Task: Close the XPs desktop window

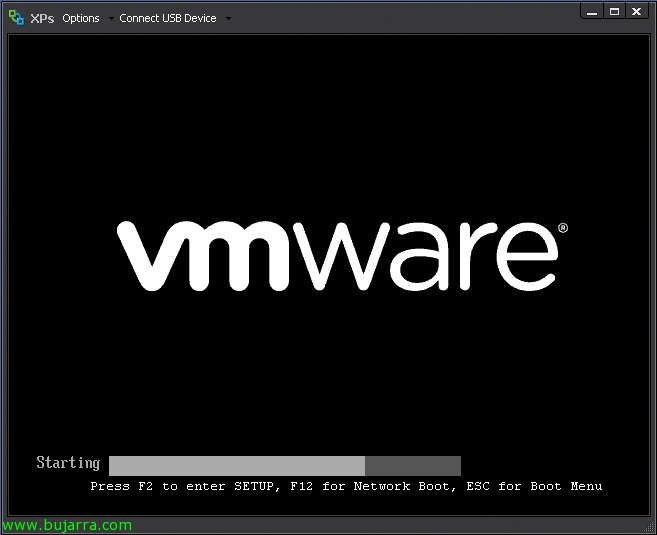Action: click(636, 12)
